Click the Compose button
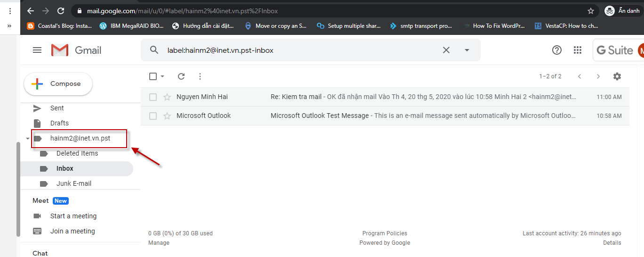The image size is (644, 257). point(58,84)
